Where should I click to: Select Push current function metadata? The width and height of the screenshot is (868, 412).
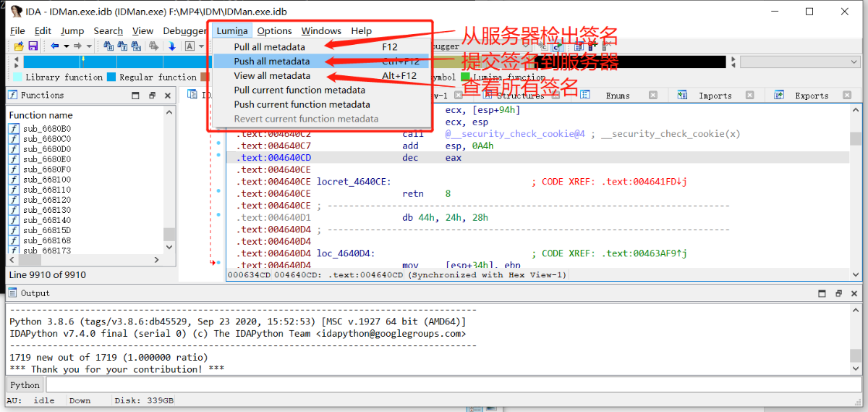[321, 104]
